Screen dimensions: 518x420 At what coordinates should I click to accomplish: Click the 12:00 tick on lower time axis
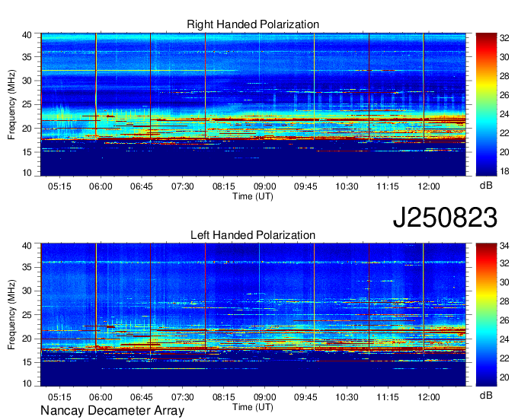click(428, 397)
